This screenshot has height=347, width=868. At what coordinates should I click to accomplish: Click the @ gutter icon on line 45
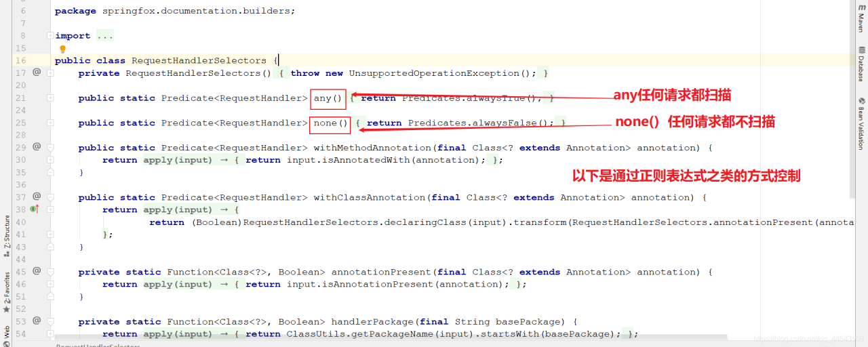point(37,271)
